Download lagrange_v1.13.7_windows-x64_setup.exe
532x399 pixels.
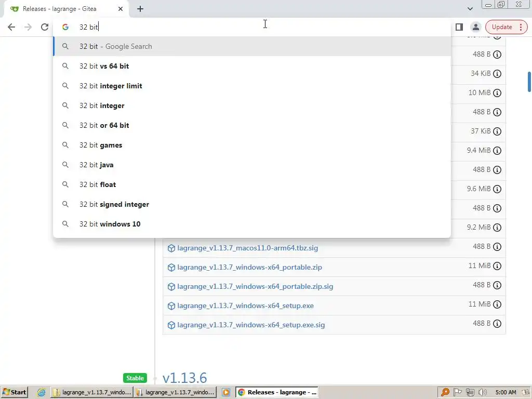coord(245,305)
